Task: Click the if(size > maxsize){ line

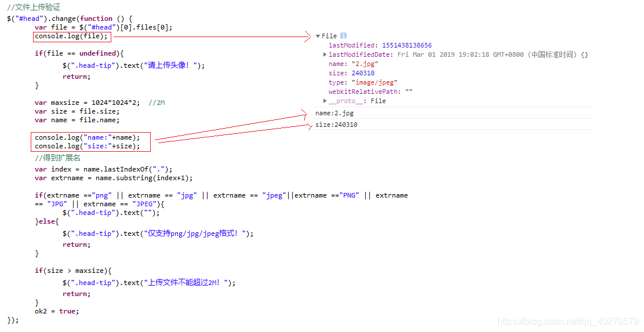Action: coord(73,271)
